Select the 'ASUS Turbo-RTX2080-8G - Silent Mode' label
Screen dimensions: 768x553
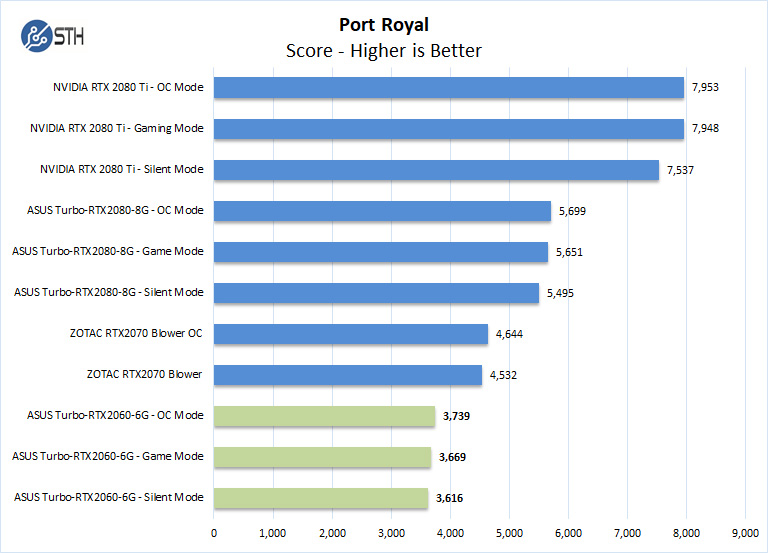(109, 292)
